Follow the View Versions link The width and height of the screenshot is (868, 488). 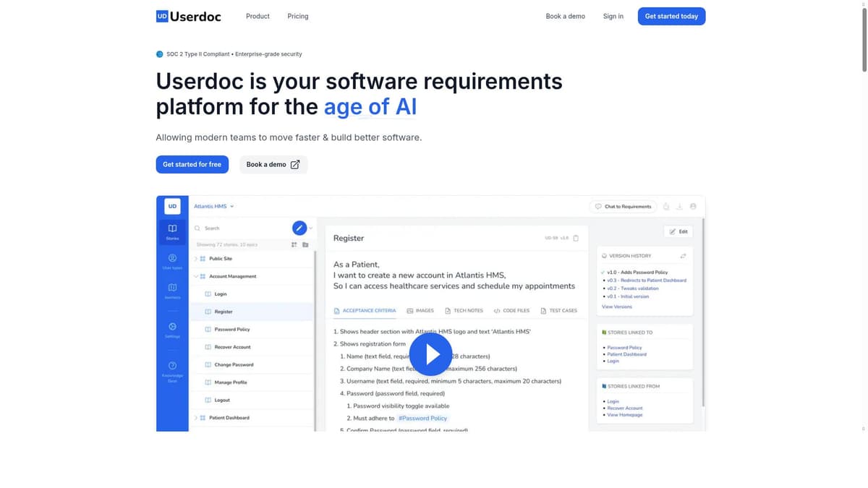click(x=616, y=307)
